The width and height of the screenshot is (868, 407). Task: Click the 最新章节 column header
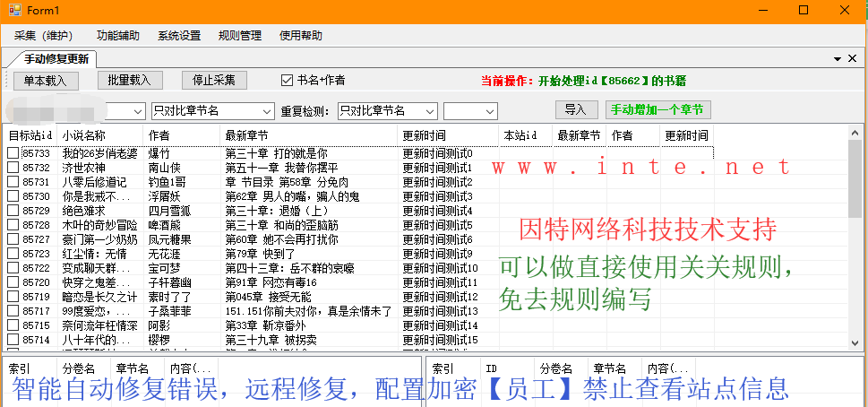pyautogui.click(x=248, y=135)
